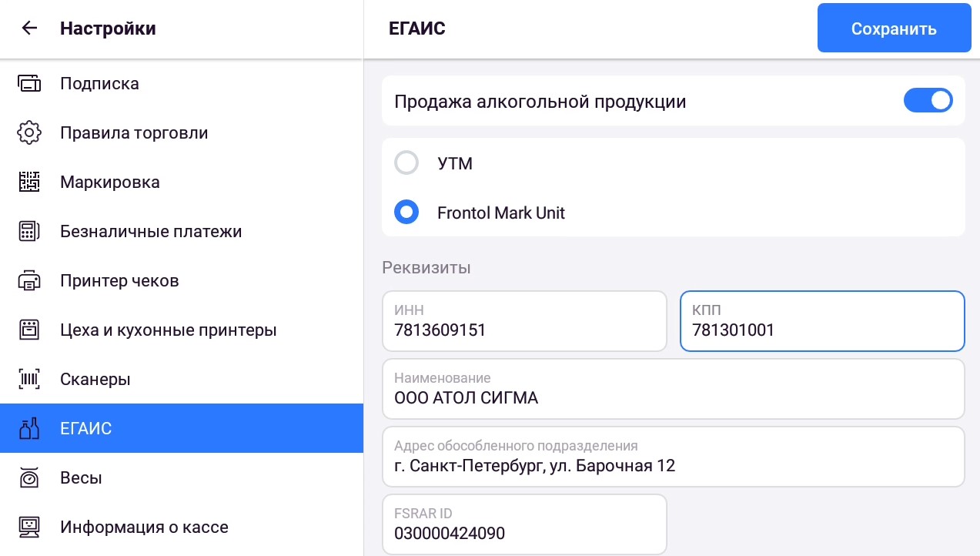Go back using the arrow next to Настройки
This screenshot has height=556, width=980.
29,28
